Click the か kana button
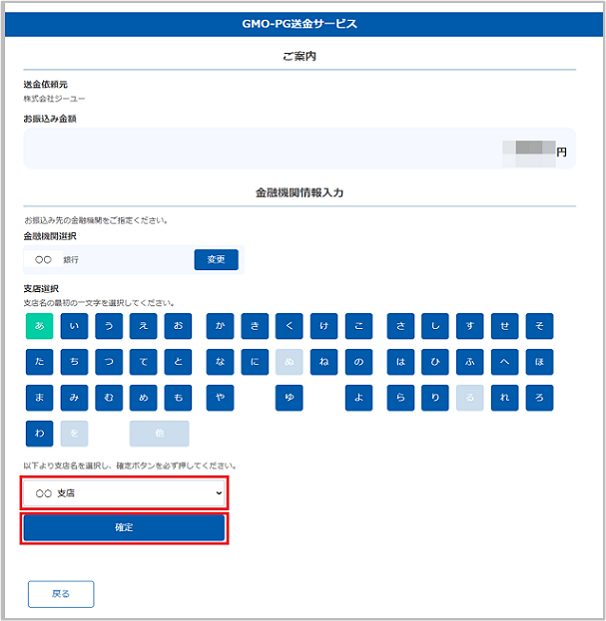The height and width of the screenshot is (621, 606). [220, 326]
